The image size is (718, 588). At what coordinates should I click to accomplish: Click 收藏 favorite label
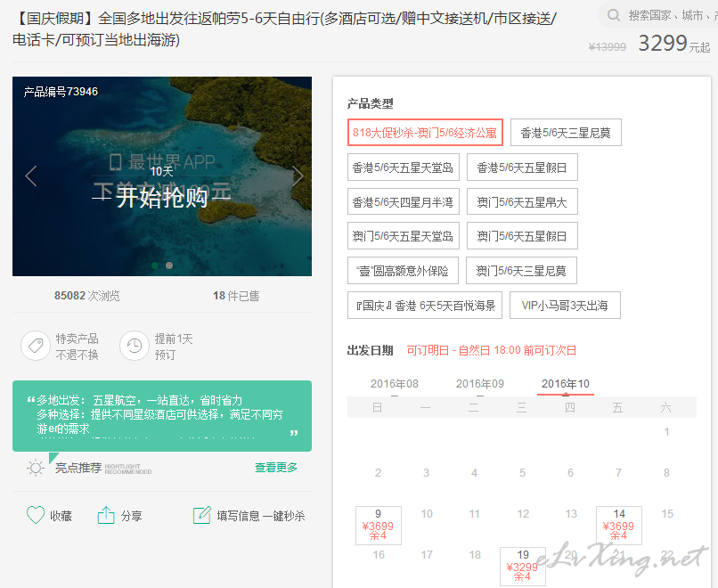(x=61, y=516)
